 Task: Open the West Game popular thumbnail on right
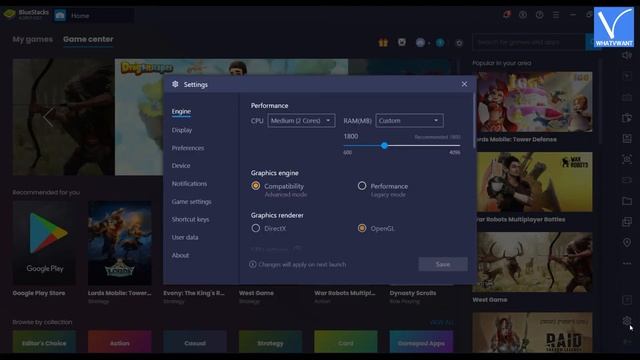pos(532,262)
